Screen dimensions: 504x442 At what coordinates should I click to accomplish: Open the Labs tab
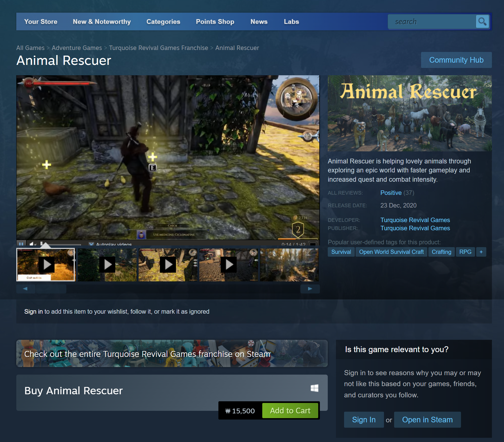[x=291, y=22]
